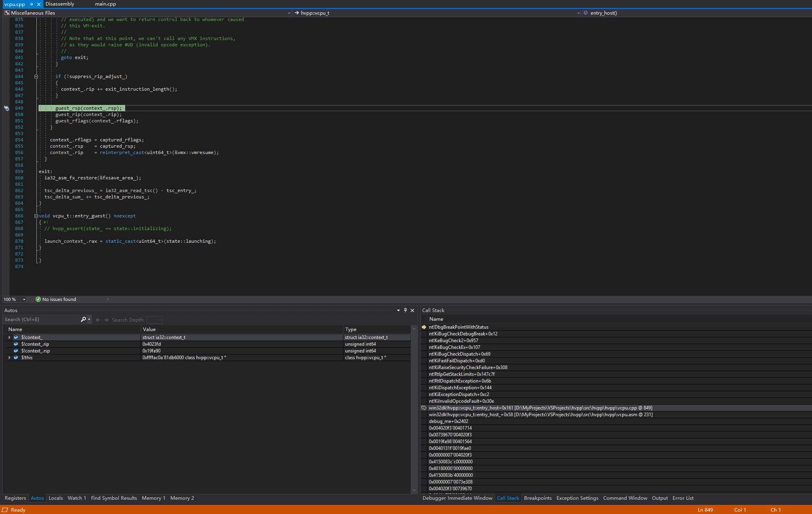
Task: Click Autos scrollbar up arrow
Action: pos(414,329)
